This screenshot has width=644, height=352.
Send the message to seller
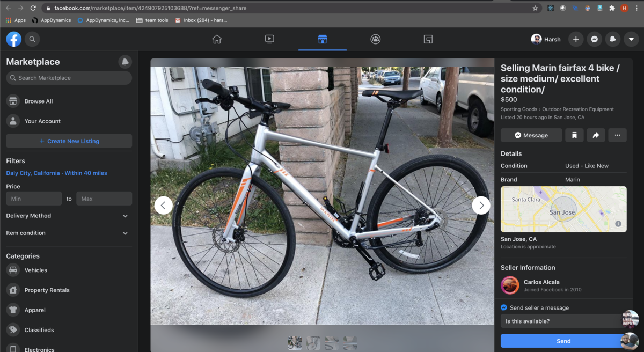pyautogui.click(x=563, y=341)
